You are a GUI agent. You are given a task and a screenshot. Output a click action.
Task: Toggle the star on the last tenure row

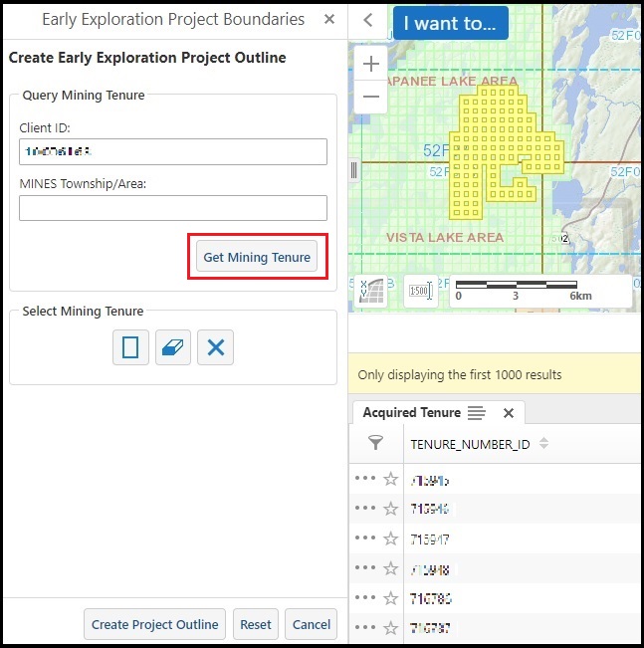[391, 628]
